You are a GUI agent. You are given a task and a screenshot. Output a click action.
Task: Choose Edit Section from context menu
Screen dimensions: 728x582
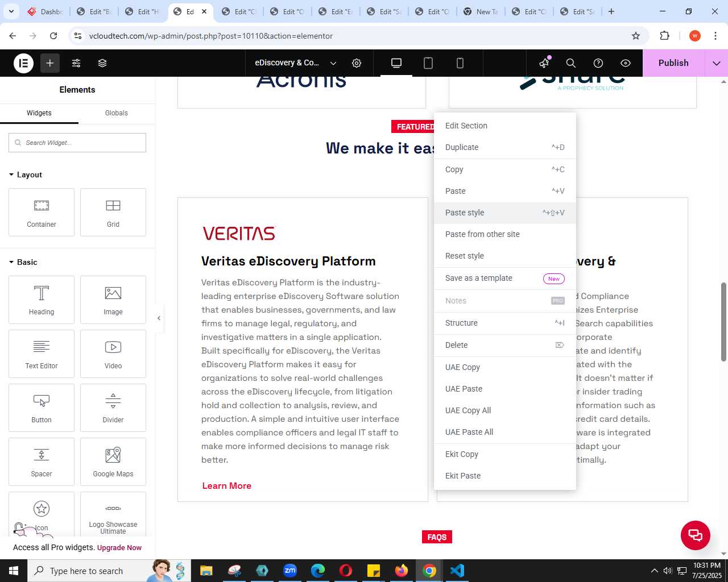[505, 126]
